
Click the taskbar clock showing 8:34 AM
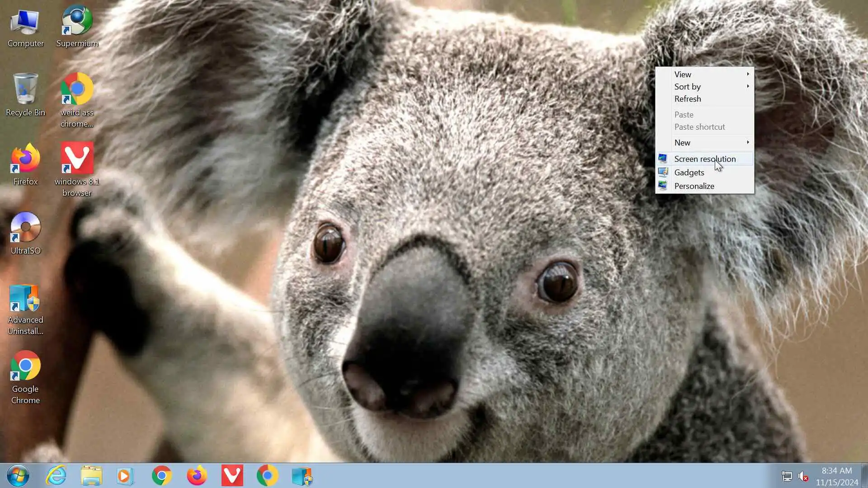pyautogui.click(x=836, y=476)
